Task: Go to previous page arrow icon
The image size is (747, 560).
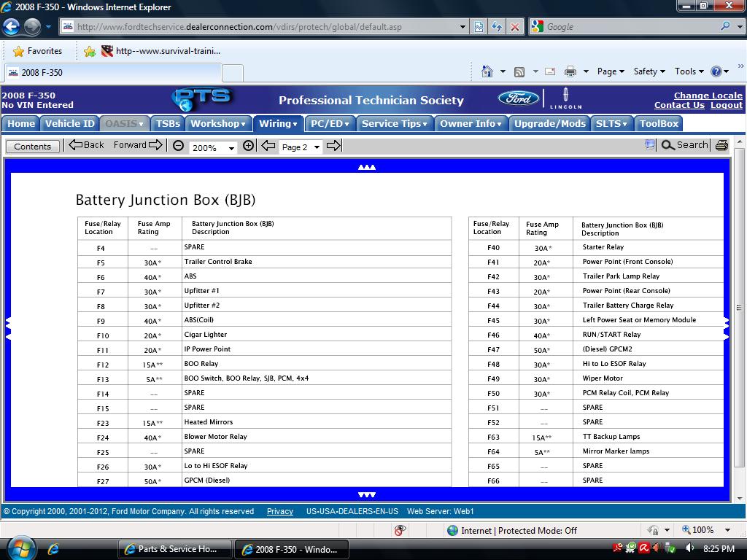Action: [x=268, y=146]
